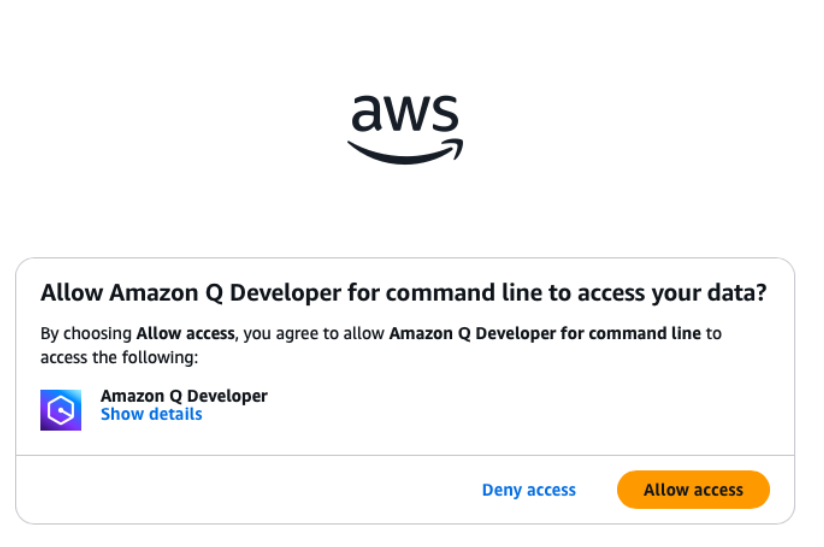Click the word 'Allow' starting the heading

click(71, 293)
